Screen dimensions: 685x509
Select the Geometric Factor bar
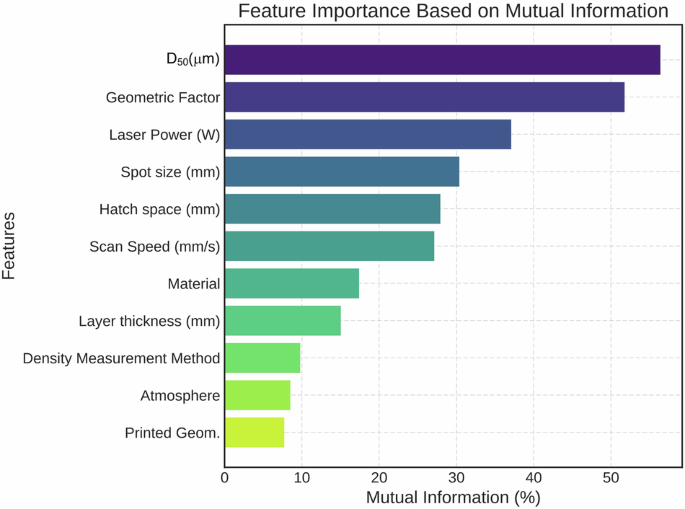[x=425, y=97]
